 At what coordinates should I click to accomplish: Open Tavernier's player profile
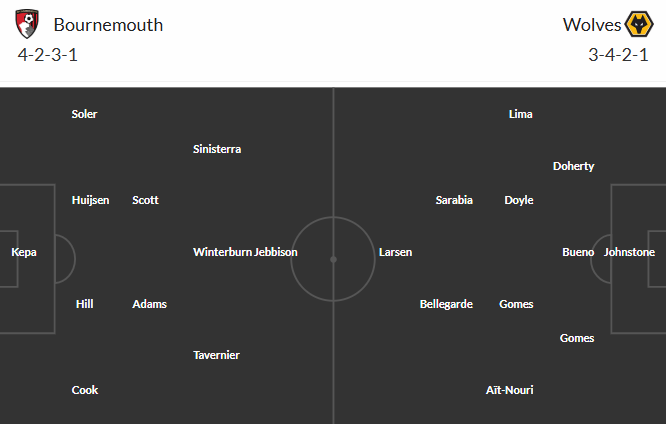click(216, 355)
